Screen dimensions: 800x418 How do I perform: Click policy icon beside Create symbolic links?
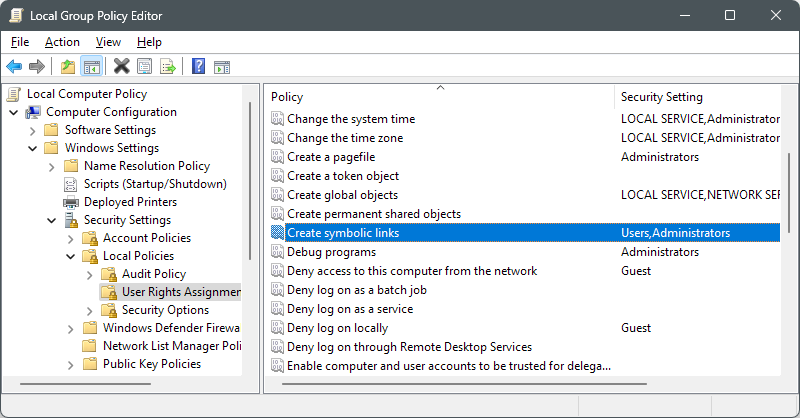tap(277, 233)
